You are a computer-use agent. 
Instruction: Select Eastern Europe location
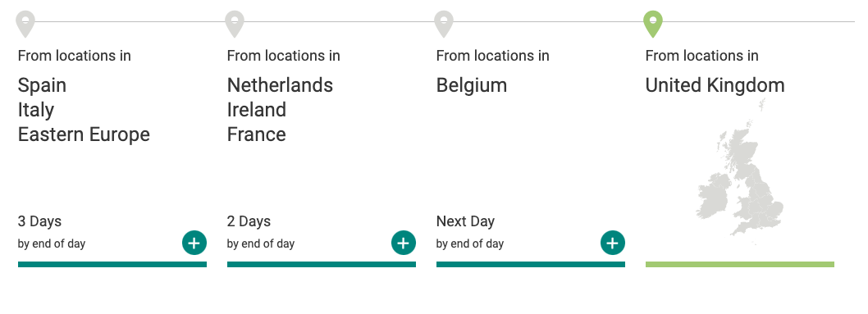coord(84,134)
